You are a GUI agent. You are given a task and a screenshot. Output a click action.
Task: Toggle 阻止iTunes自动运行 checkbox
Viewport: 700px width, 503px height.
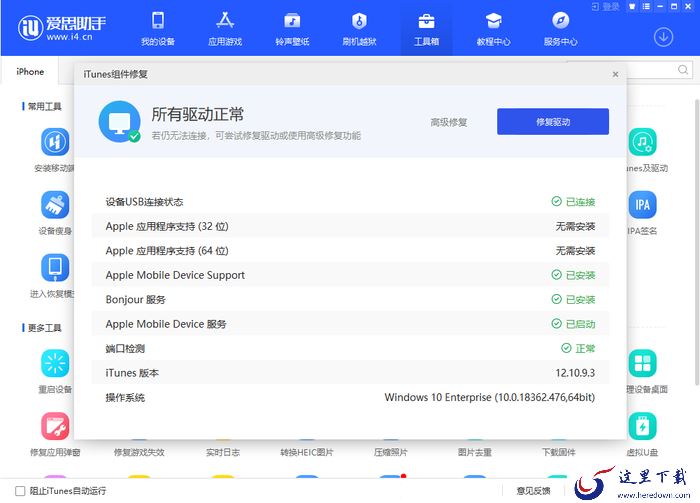point(20,491)
